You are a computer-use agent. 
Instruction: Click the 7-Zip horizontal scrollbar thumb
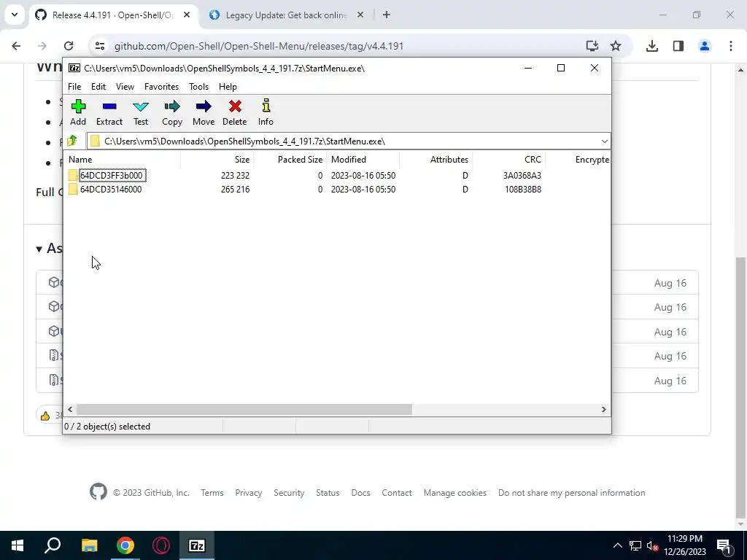[x=244, y=410]
